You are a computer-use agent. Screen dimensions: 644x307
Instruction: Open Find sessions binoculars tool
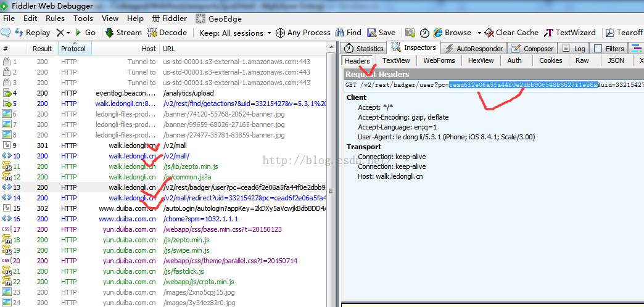[x=349, y=33]
